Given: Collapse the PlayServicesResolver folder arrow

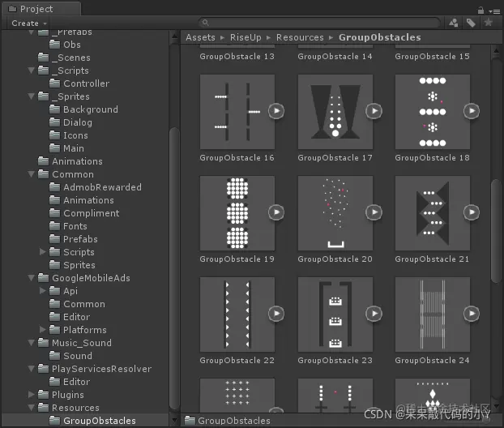Looking at the screenshot, I should click(x=31, y=369).
